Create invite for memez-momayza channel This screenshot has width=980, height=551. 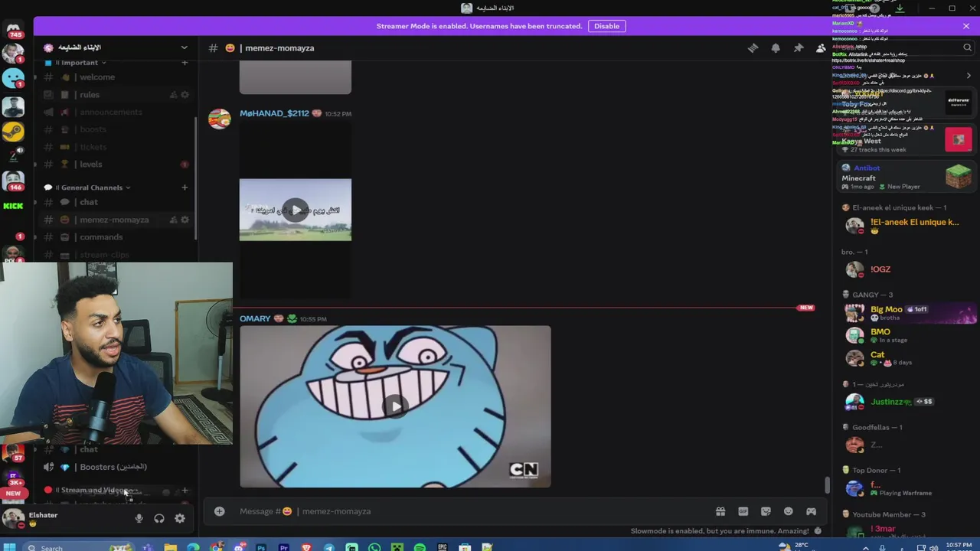pyautogui.click(x=173, y=220)
